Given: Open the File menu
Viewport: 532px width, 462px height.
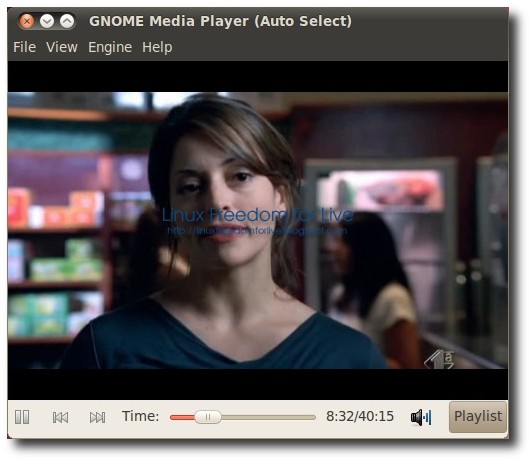Looking at the screenshot, I should tap(24, 47).
